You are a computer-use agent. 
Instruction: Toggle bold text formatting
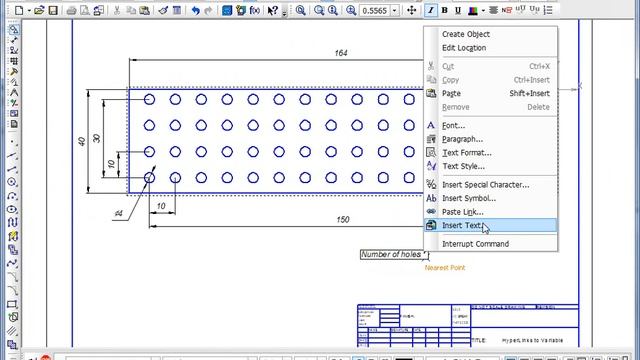(x=444, y=11)
